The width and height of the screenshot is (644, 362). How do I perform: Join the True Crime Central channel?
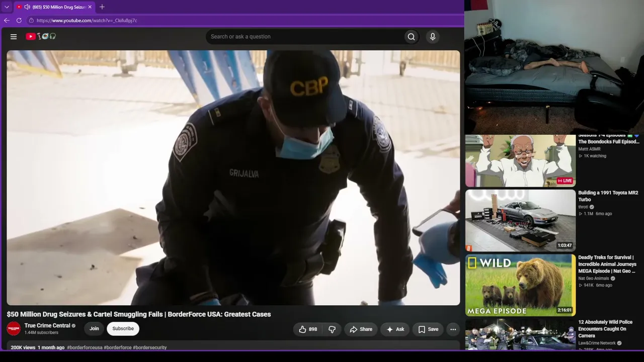(x=94, y=329)
